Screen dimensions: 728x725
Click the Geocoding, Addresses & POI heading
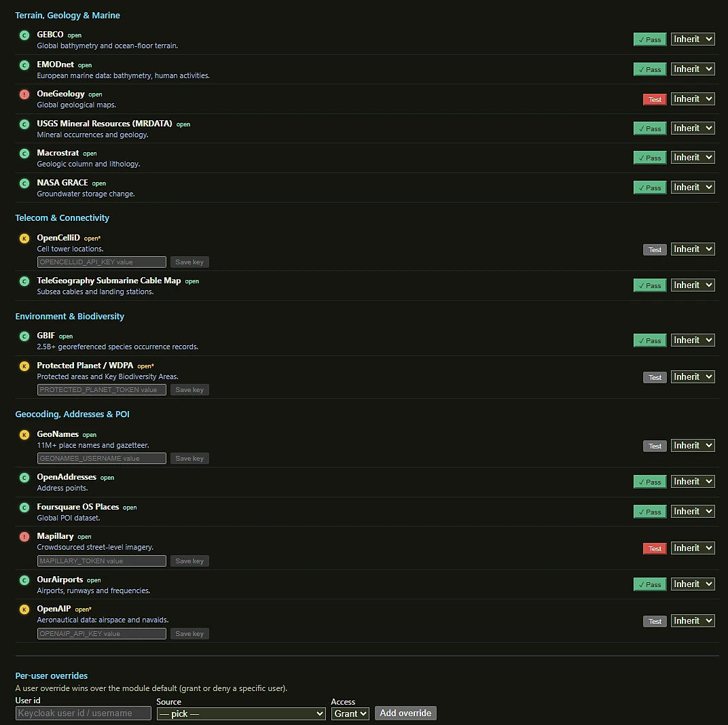pos(72,414)
